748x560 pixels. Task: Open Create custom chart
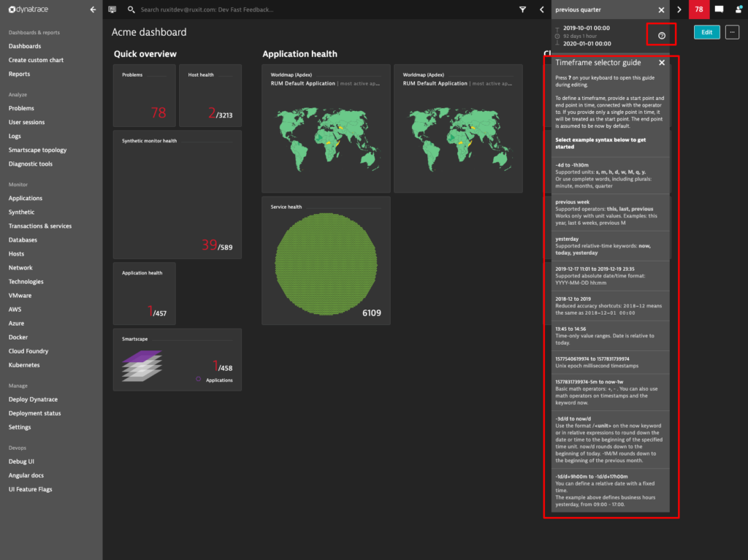pos(36,60)
